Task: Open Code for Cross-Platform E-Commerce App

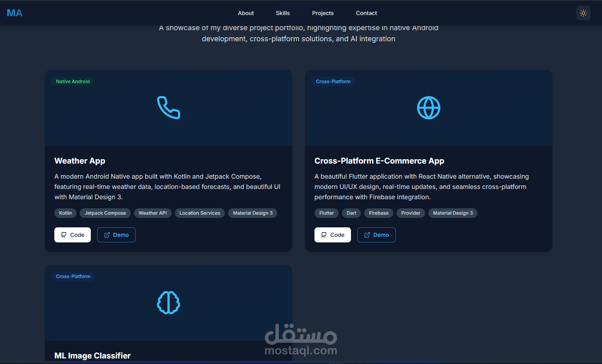Action: click(333, 235)
